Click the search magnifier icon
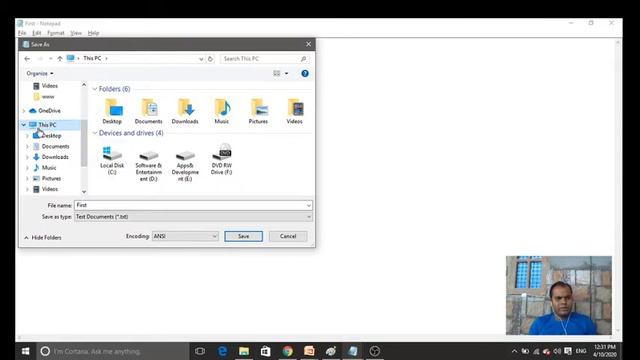The height and width of the screenshot is (360, 640). click(x=303, y=59)
